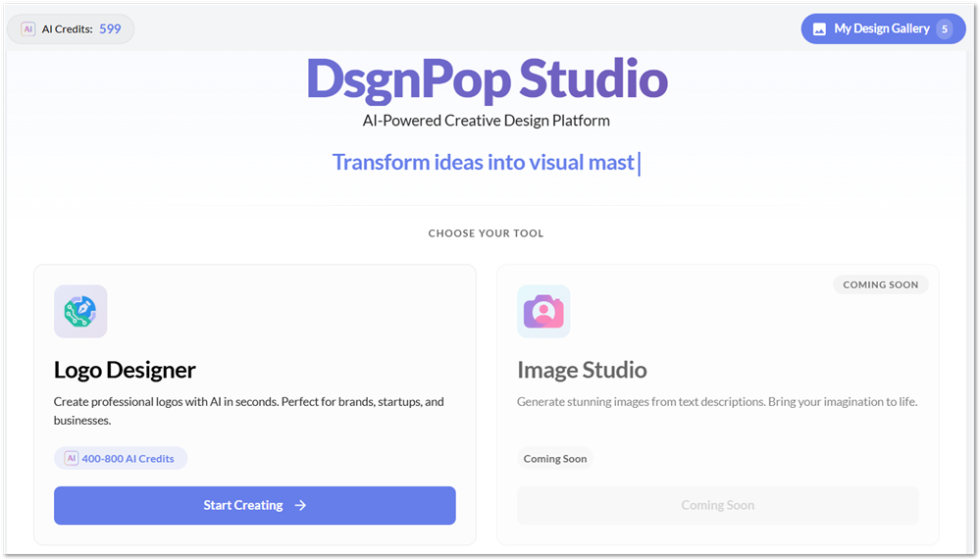Click the AI icon in the 400-800 credits badge
Screen dimensions: 980x560
tap(72, 458)
